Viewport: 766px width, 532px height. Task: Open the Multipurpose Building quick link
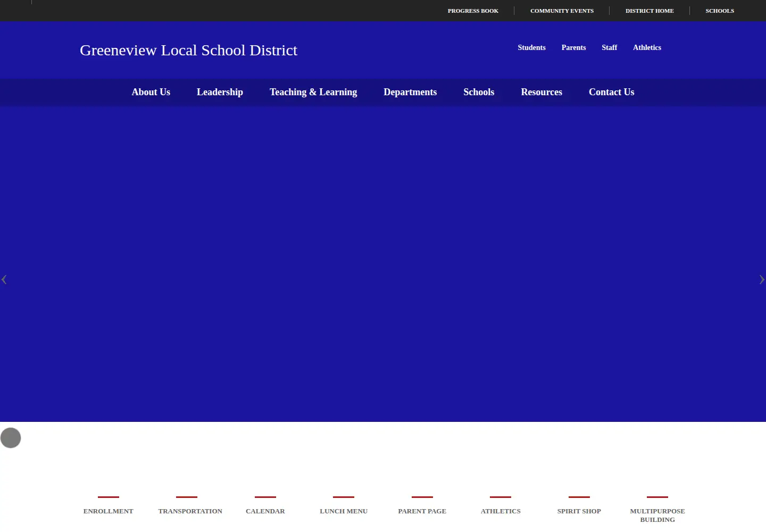(x=657, y=515)
